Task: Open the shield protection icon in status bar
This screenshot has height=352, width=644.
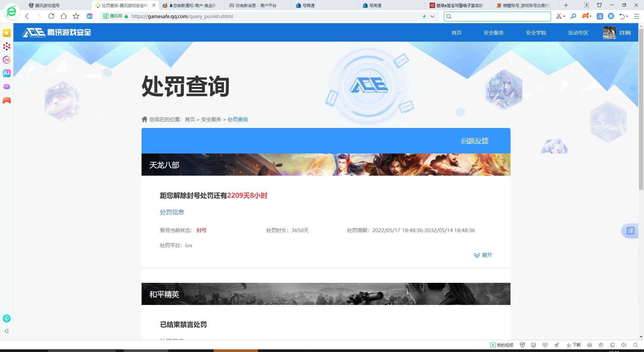Action: 522,345
